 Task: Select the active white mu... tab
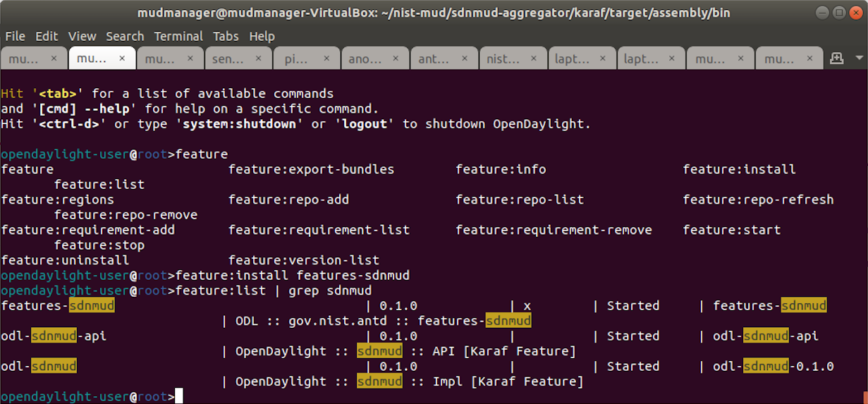click(x=102, y=59)
